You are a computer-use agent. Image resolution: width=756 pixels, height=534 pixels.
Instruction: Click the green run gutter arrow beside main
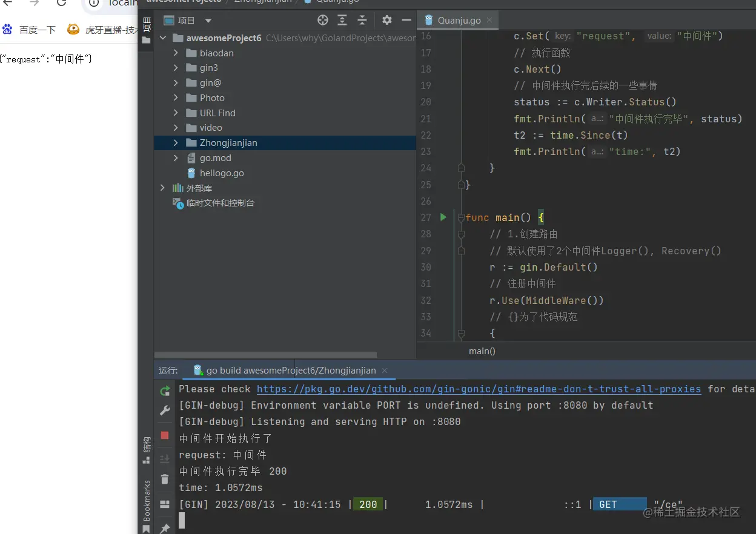pyautogui.click(x=443, y=217)
